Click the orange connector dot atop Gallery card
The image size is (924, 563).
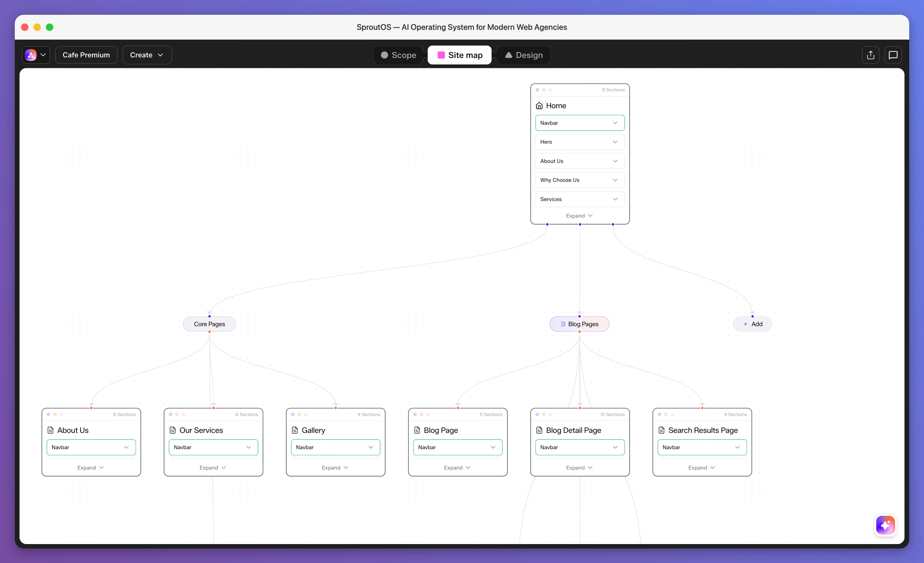click(x=336, y=408)
